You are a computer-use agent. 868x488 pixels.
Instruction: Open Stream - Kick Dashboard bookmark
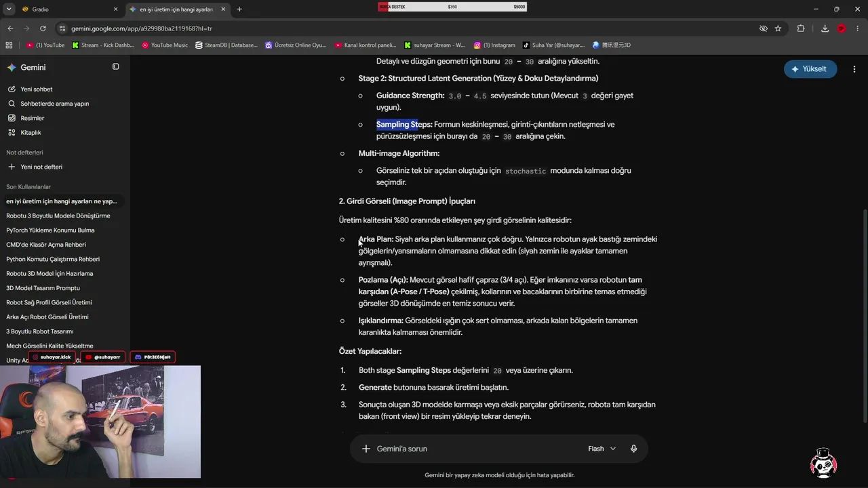tap(102, 45)
